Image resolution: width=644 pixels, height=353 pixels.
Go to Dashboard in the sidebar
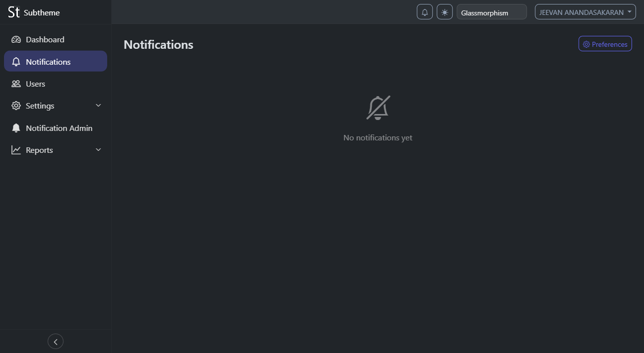(55, 39)
